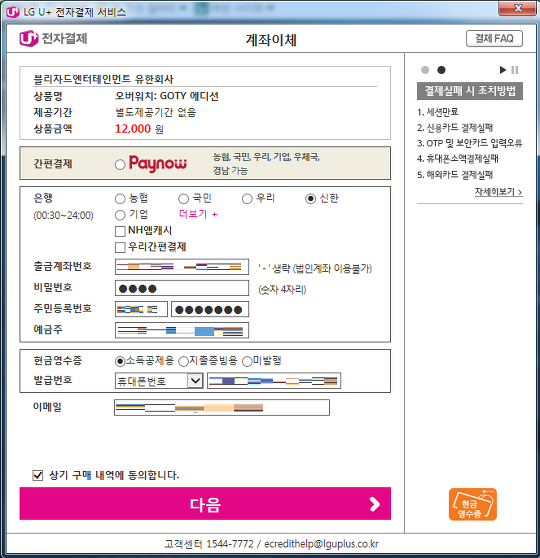Select the Paynow simple payment option
Image resolution: width=540 pixels, height=558 pixels.
pos(120,164)
